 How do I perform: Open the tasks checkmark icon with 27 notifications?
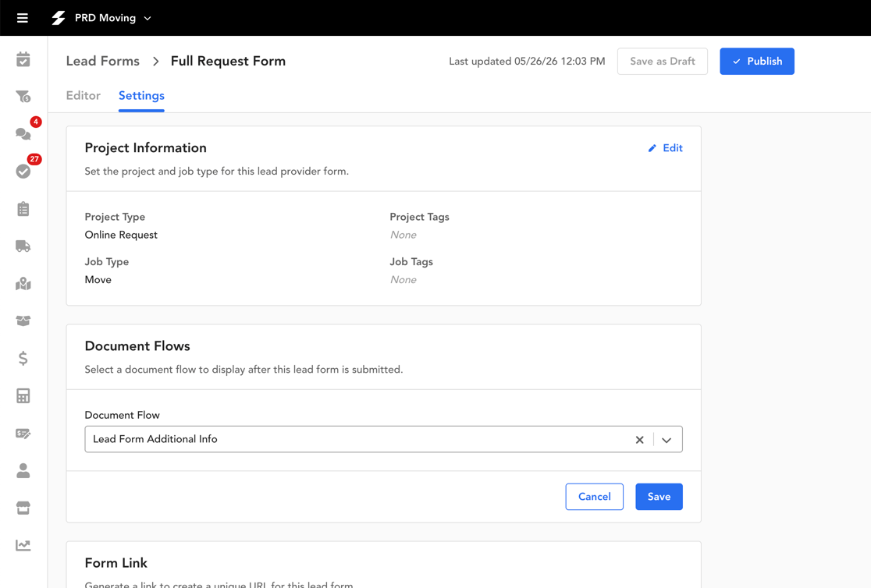click(x=23, y=171)
